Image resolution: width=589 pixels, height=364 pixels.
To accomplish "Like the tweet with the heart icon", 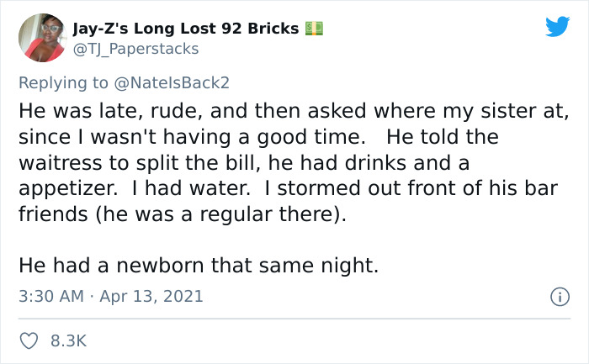I will tap(28, 340).
